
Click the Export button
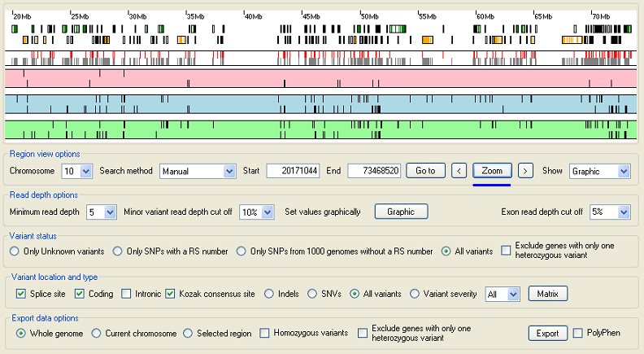coord(548,333)
